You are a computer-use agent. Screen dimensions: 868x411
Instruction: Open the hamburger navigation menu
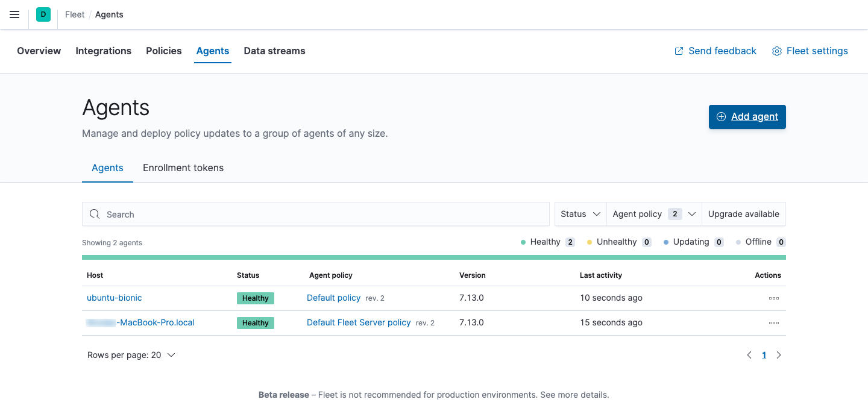click(14, 14)
